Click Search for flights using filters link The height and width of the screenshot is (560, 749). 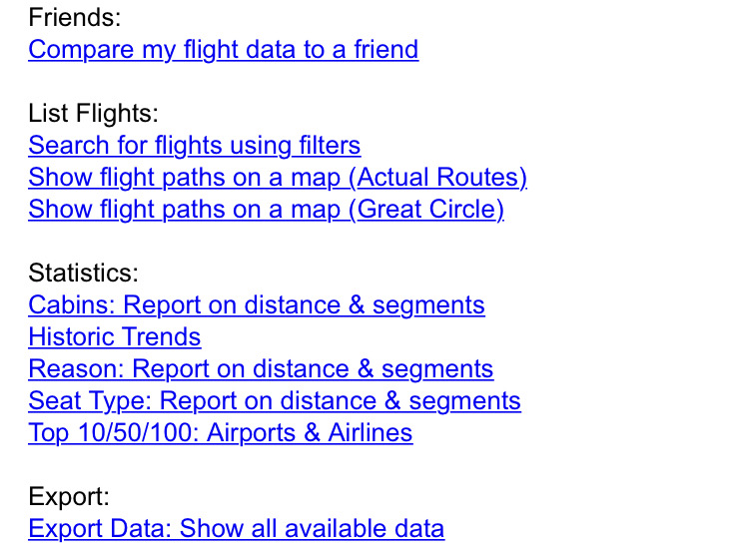pyautogui.click(x=194, y=145)
